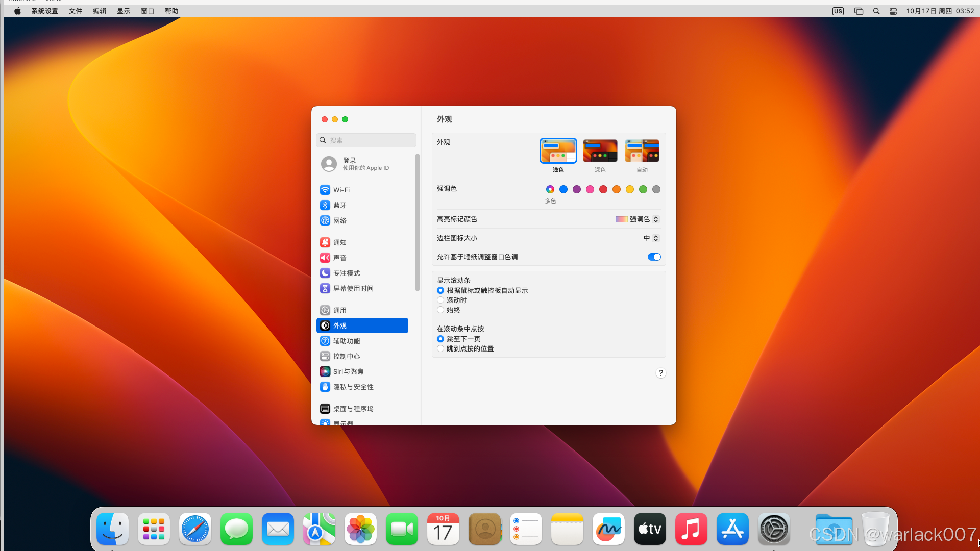The width and height of the screenshot is (980, 551).
Task: Open the 桌面与程序坞 desktop and dock settings
Action: coord(362,409)
